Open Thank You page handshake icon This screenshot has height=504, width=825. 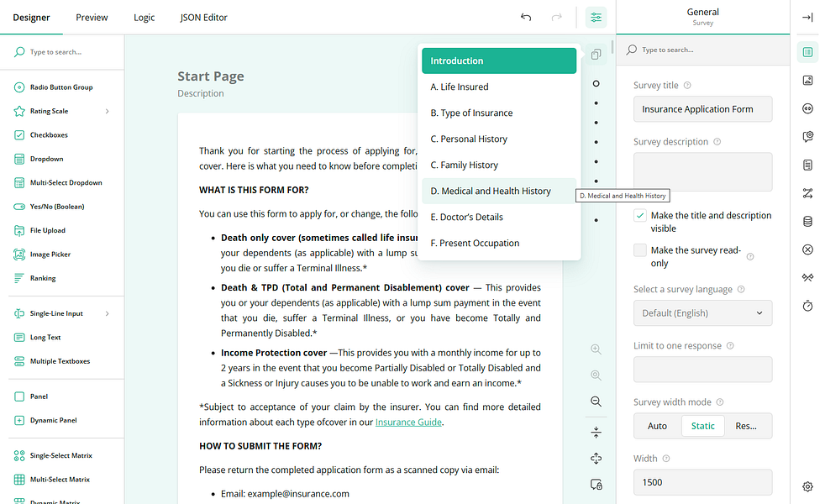pyautogui.click(x=807, y=277)
